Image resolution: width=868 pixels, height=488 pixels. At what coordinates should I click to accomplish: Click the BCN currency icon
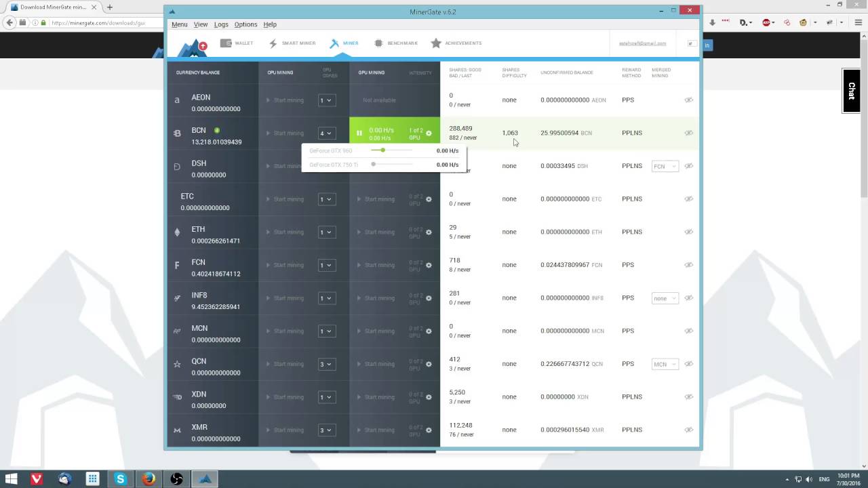click(177, 134)
